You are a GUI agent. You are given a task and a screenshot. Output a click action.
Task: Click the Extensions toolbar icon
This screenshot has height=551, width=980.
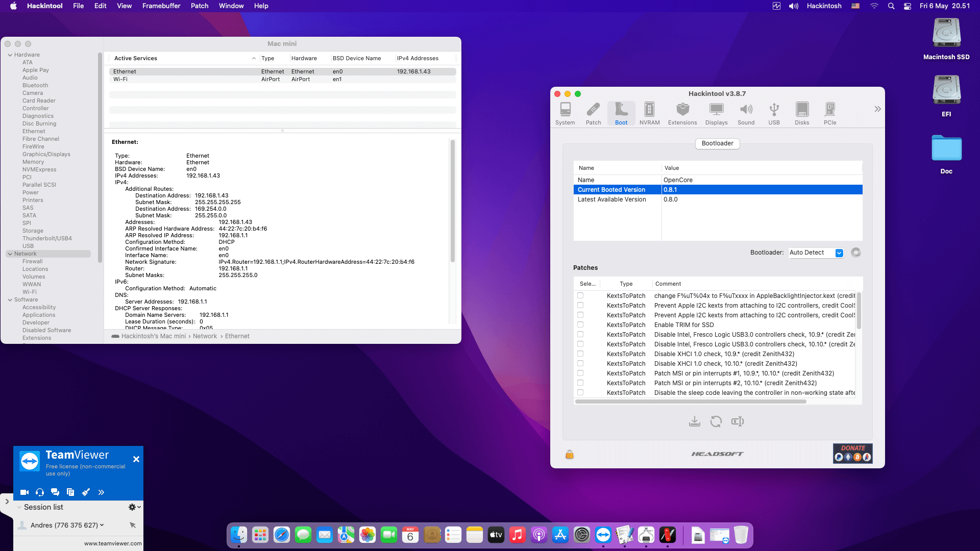682,112
